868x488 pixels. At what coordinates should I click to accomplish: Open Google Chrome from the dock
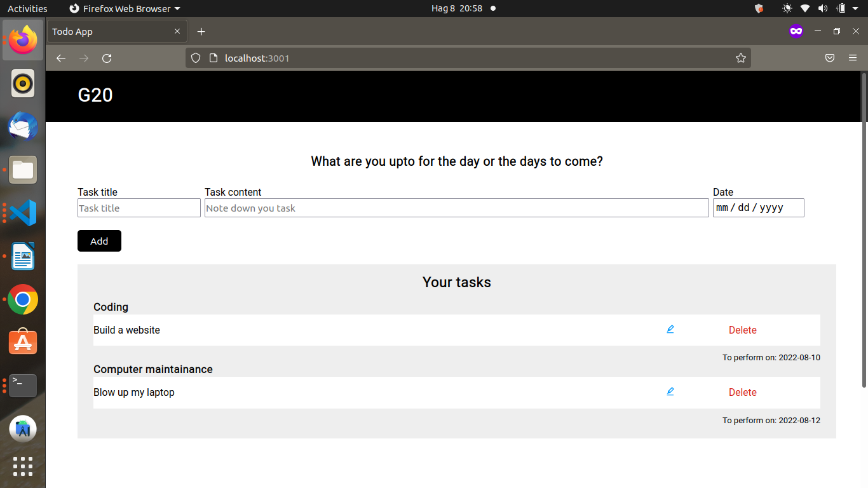coord(23,299)
